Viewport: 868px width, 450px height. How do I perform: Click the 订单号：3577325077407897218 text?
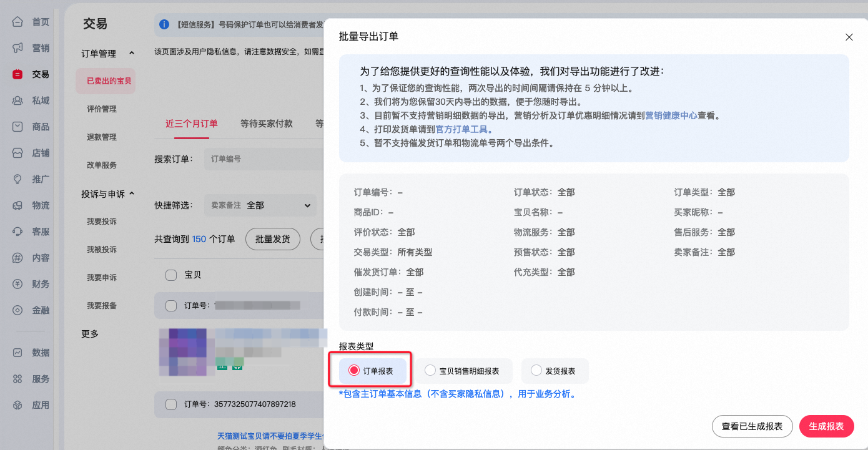pos(240,404)
